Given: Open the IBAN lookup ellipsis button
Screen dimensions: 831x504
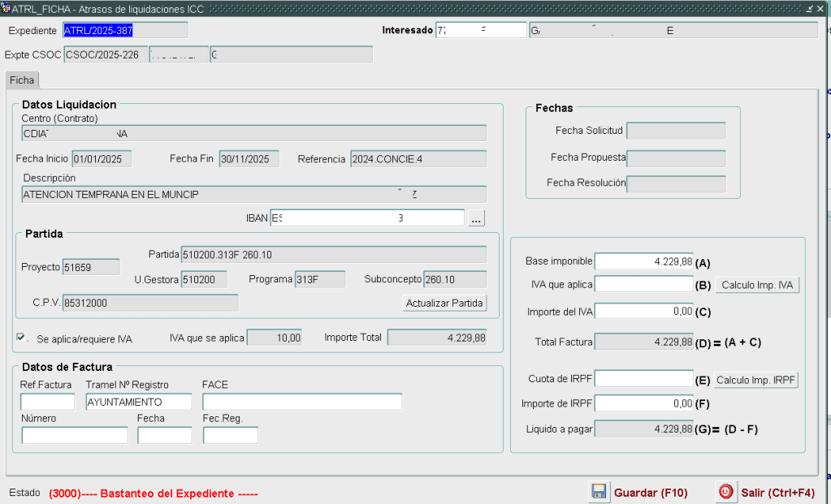Looking at the screenshot, I should [477, 218].
